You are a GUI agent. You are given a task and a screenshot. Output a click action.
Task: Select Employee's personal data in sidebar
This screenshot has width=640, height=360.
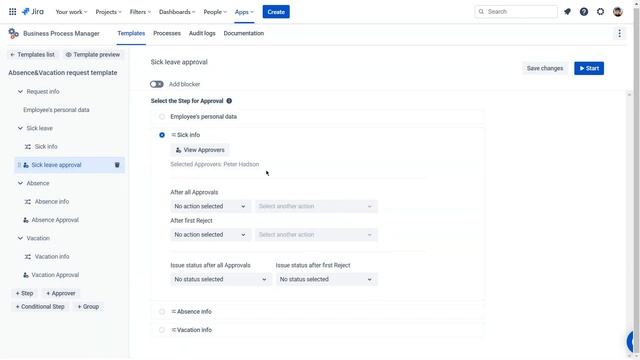(x=56, y=110)
